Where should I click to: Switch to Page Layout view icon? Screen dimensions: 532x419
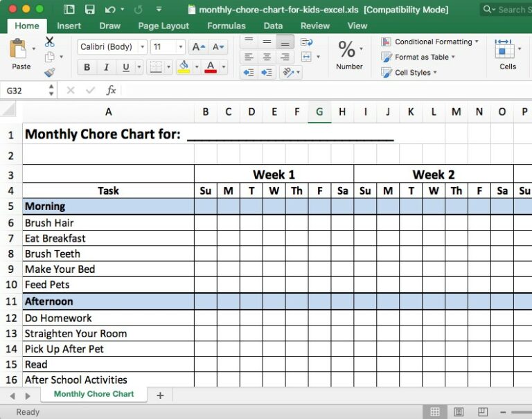[x=459, y=412]
